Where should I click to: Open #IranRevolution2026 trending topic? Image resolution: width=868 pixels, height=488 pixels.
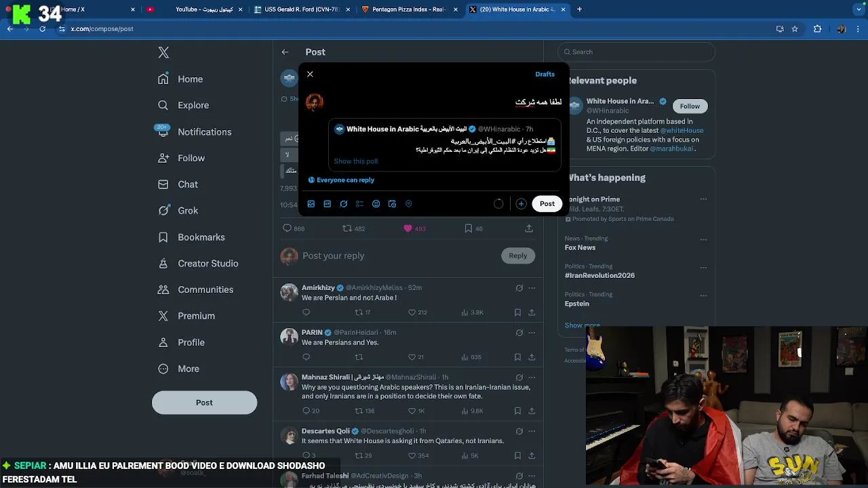click(x=599, y=276)
